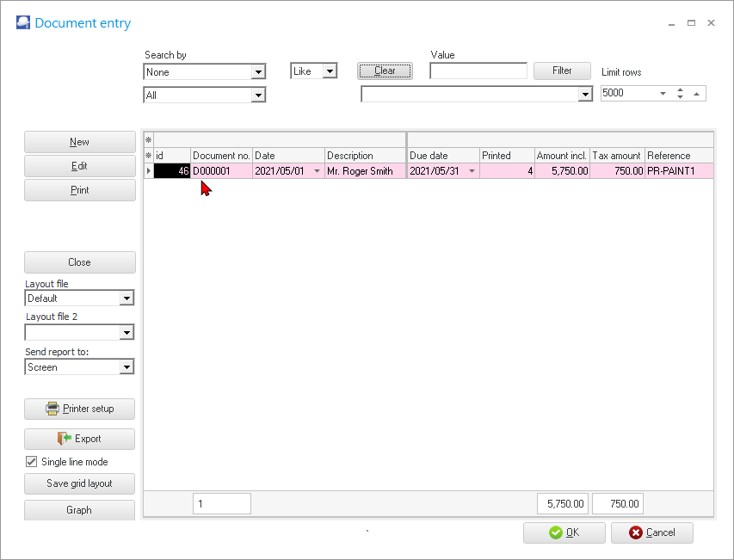
Task: Click the Document entry title bar icon
Action: point(23,23)
